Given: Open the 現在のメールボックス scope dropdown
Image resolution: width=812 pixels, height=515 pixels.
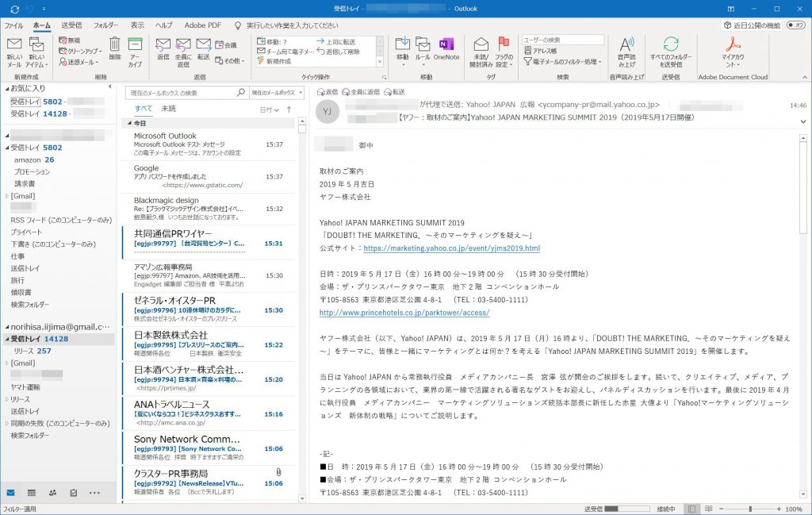Looking at the screenshot, I should pos(276,93).
